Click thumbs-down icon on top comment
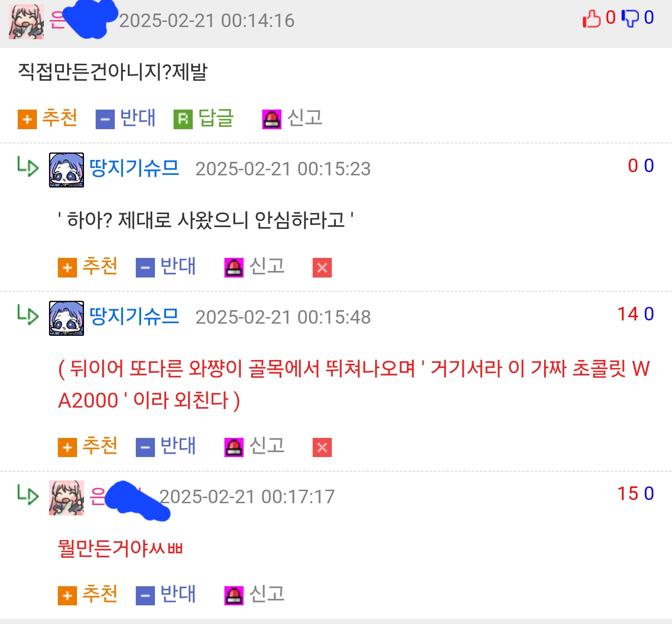 pyautogui.click(x=630, y=19)
